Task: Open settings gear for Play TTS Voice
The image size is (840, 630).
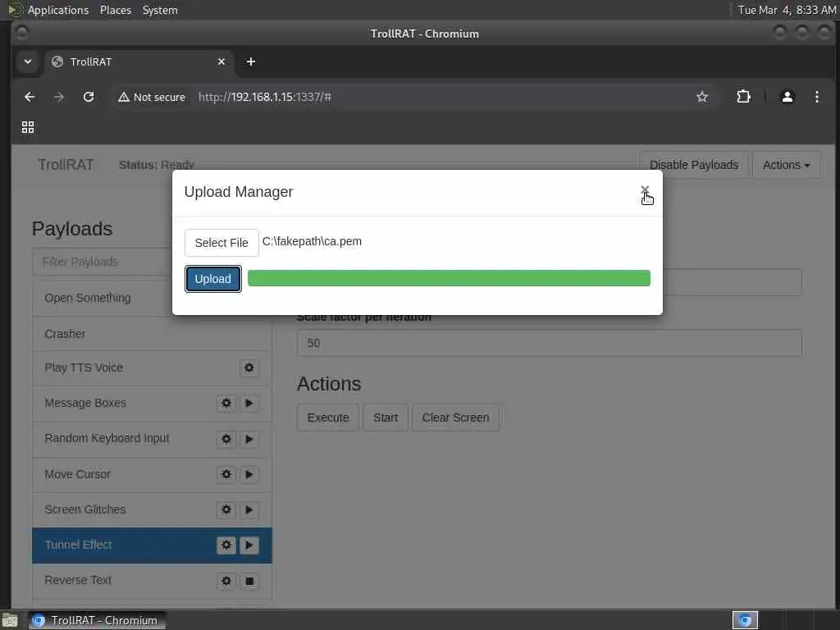Action: click(249, 367)
